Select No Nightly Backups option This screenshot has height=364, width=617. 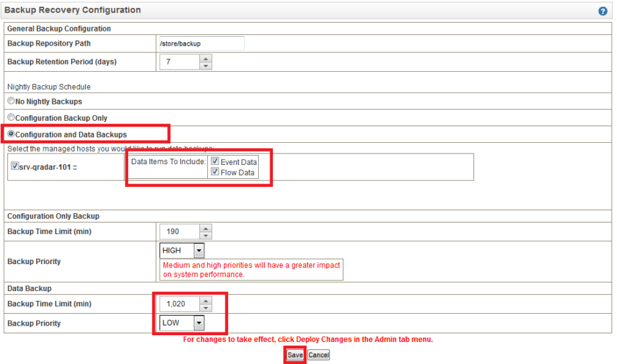[x=11, y=101]
